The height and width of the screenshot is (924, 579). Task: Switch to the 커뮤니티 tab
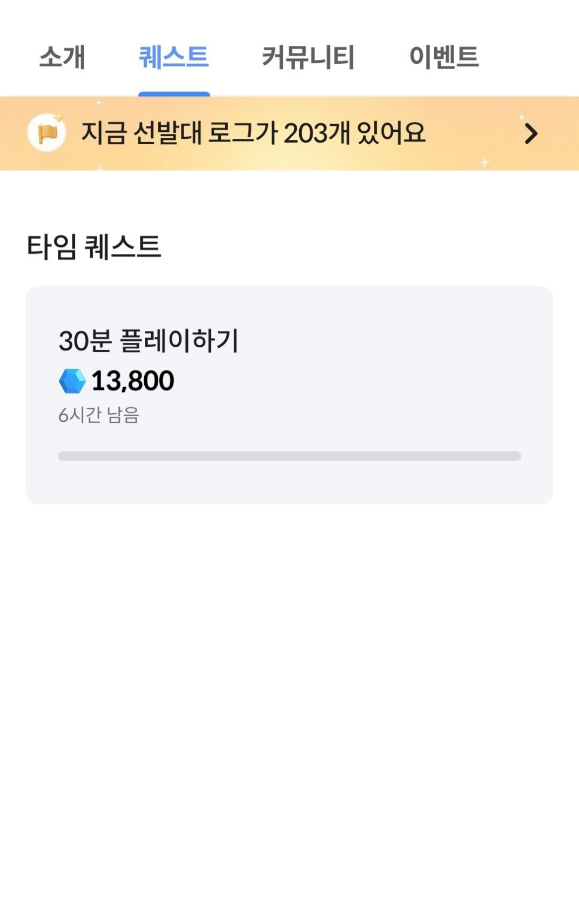coord(308,57)
